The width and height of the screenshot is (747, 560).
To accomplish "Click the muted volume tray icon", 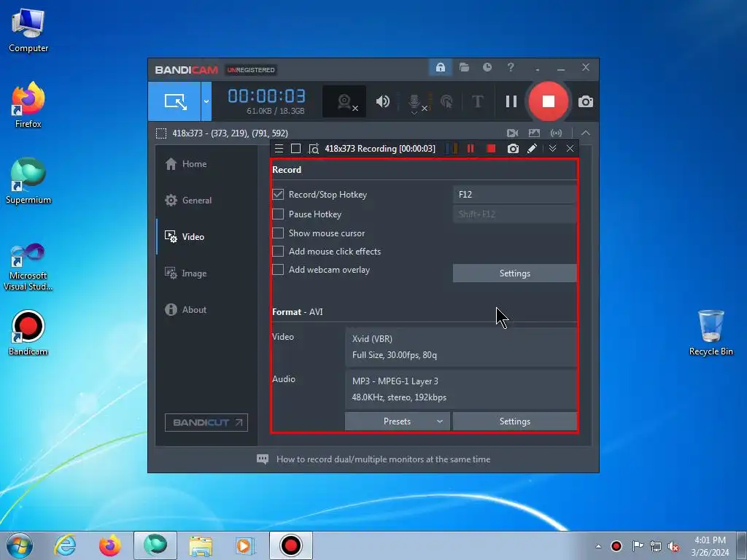I will [x=673, y=546].
